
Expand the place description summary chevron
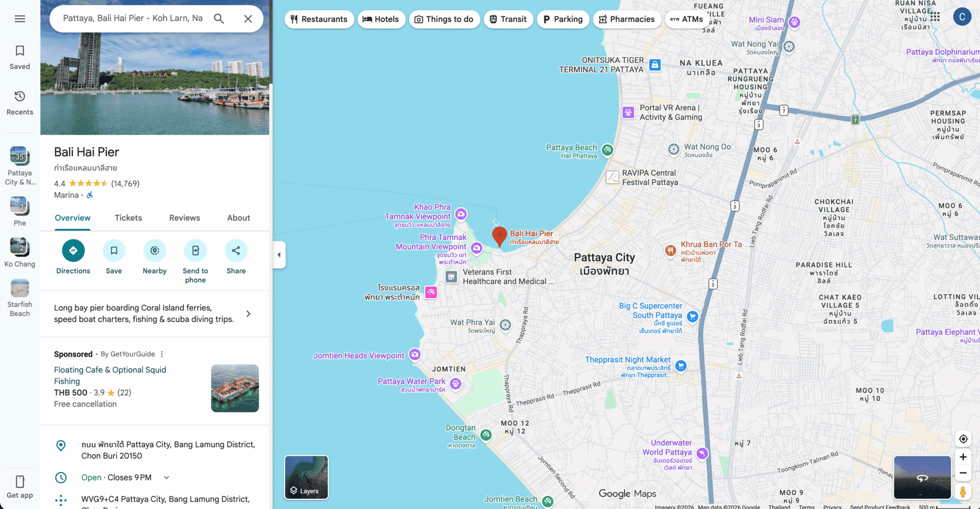(249, 313)
